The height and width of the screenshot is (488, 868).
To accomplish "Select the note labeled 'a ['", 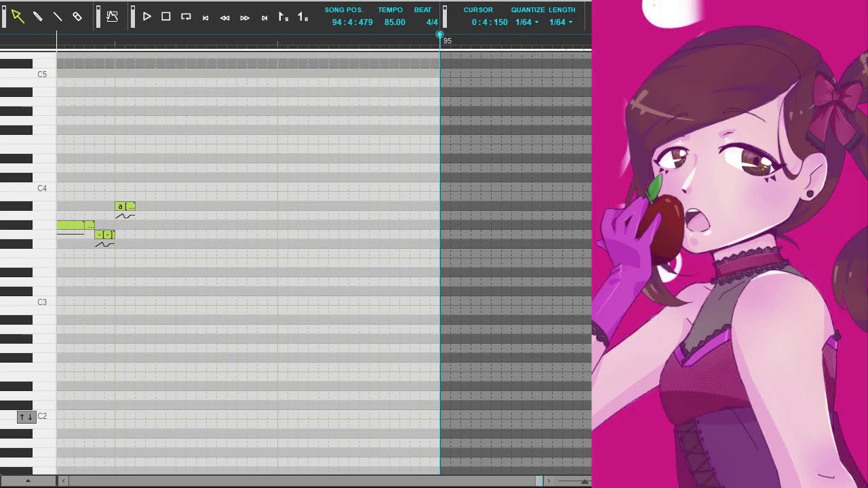I will (125, 206).
